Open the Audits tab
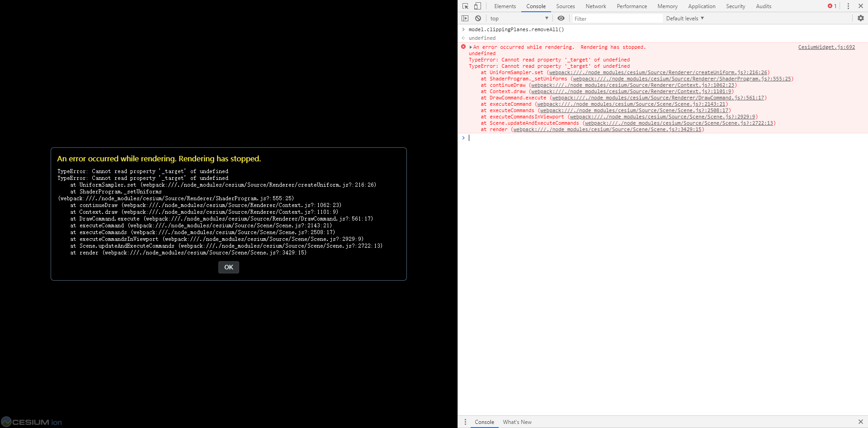This screenshot has height=428, width=868. pos(764,6)
